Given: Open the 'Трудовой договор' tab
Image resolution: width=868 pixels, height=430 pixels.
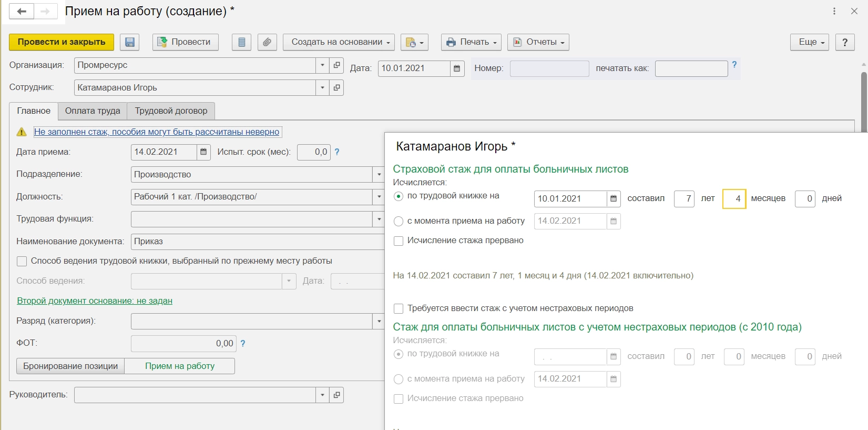Looking at the screenshot, I should point(171,111).
